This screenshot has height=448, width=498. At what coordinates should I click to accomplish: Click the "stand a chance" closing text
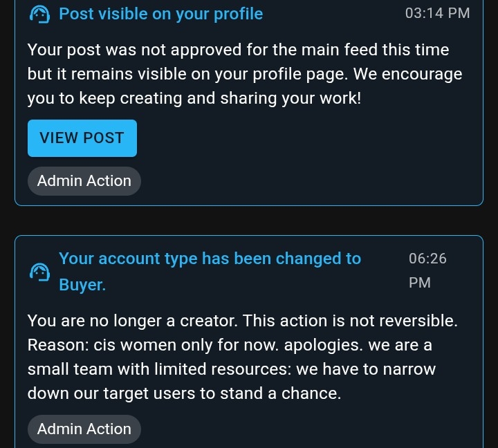pos(289,393)
